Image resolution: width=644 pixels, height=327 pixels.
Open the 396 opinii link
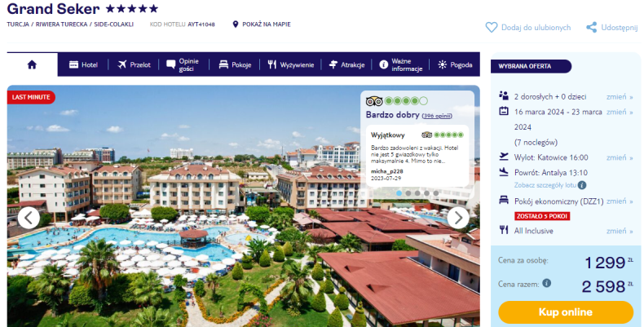coord(437,116)
